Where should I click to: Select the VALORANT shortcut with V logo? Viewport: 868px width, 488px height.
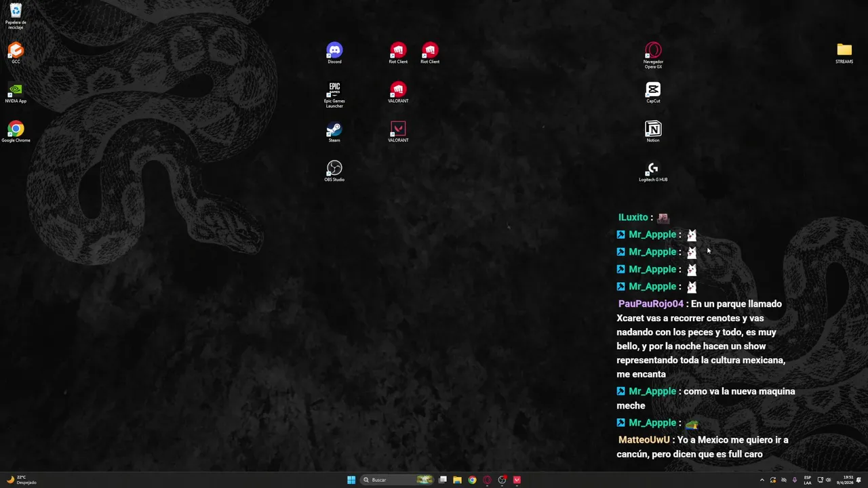[398, 132]
